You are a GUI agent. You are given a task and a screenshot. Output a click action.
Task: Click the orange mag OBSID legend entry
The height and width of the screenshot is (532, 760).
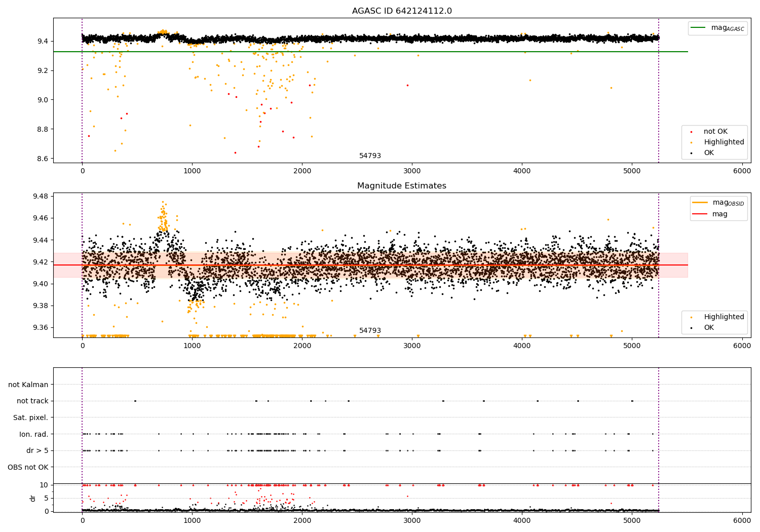[718, 203]
